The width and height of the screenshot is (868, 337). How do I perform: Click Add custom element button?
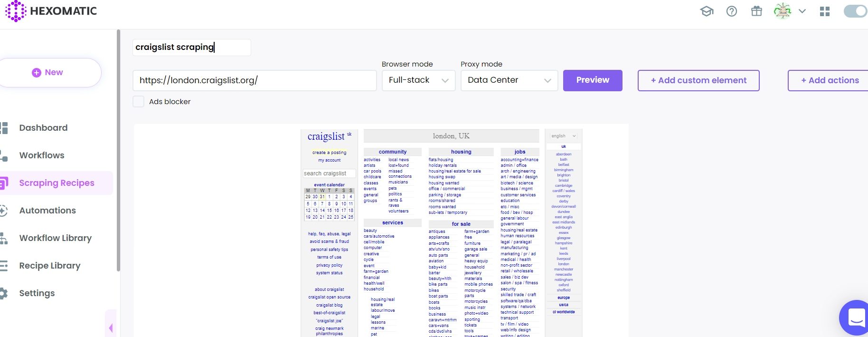click(x=698, y=80)
